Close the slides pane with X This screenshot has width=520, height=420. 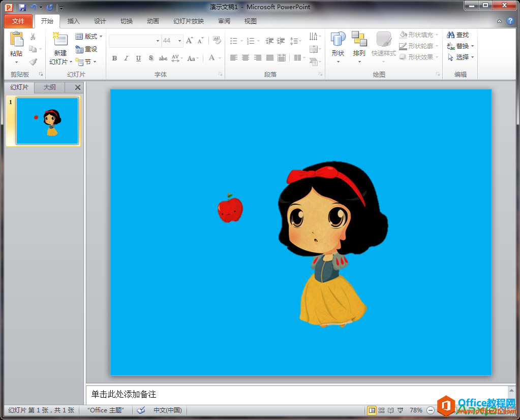click(x=78, y=87)
